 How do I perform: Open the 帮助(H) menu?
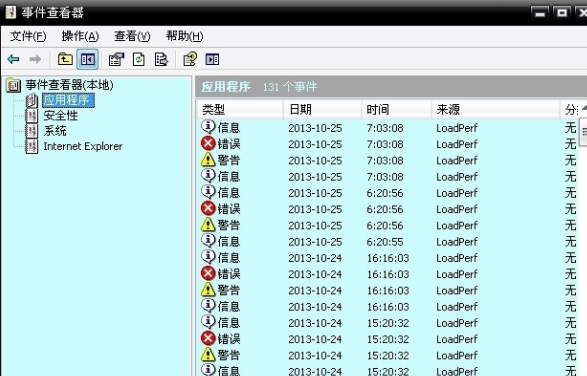tap(185, 36)
